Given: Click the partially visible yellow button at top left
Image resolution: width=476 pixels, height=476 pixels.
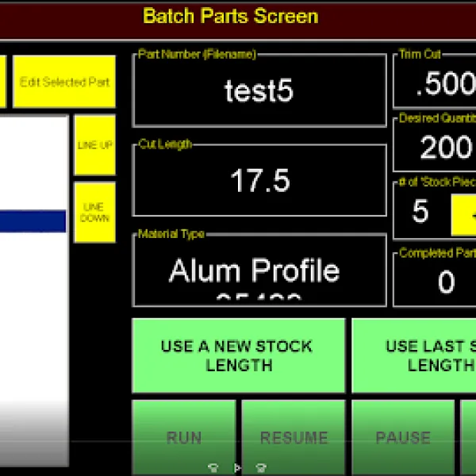Looking at the screenshot, I should click(2, 82).
